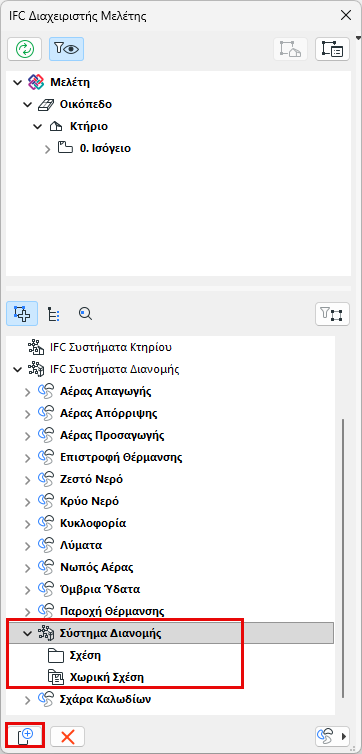
Task: Select the Παροχή Θέρμανσης label
Action: pyautogui.click(x=112, y=611)
